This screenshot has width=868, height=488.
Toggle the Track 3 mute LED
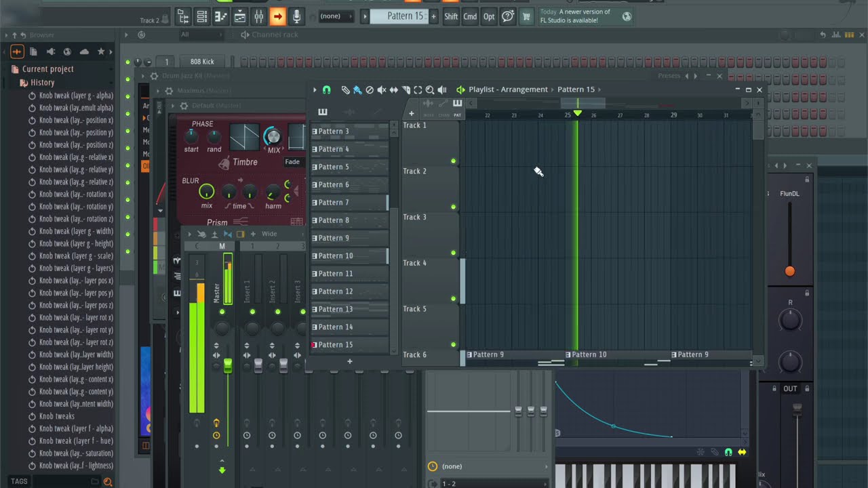[453, 253]
